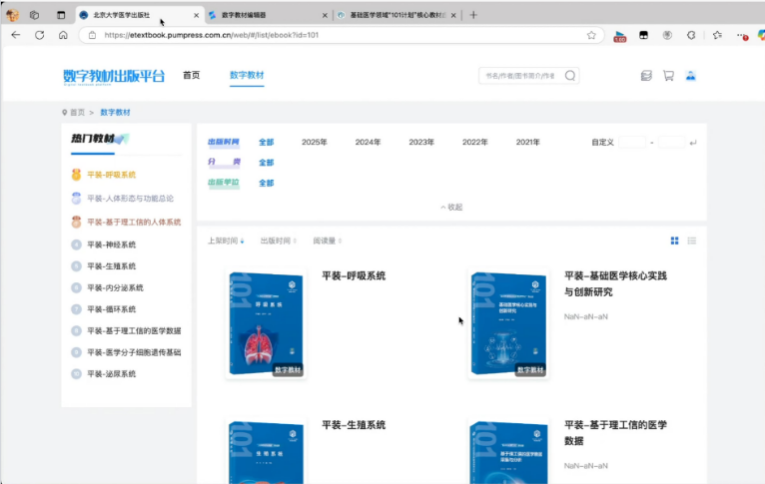The width and height of the screenshot is (765, 484).
Task: Click the browser back arrow
Action: tap(16, 35)
